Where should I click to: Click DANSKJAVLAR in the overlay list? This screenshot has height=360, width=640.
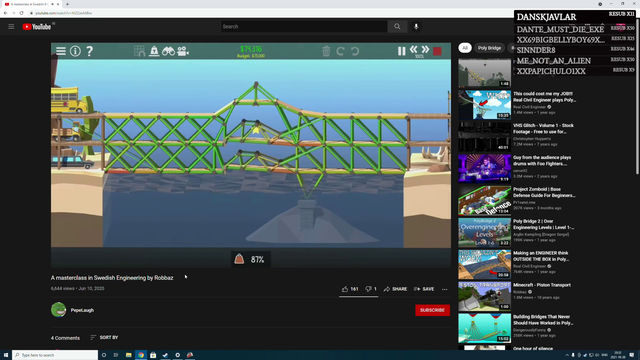point(547,17)
